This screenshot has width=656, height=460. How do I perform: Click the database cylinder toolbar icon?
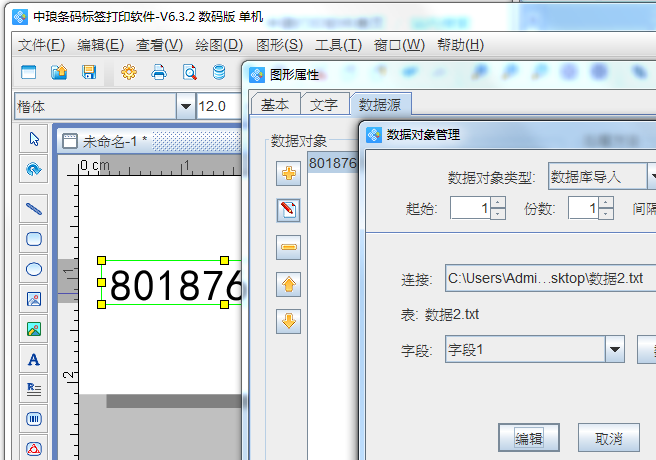click(x=218, y=72)
